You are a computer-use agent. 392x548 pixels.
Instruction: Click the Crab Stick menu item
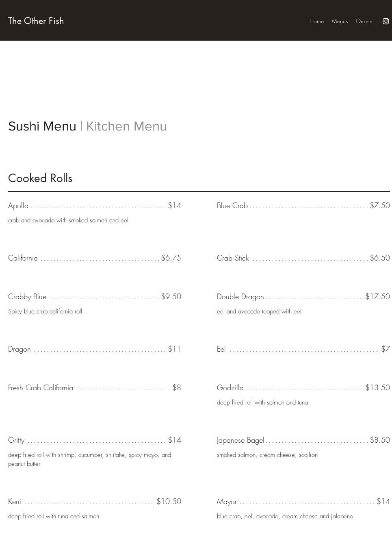[233, 258]
